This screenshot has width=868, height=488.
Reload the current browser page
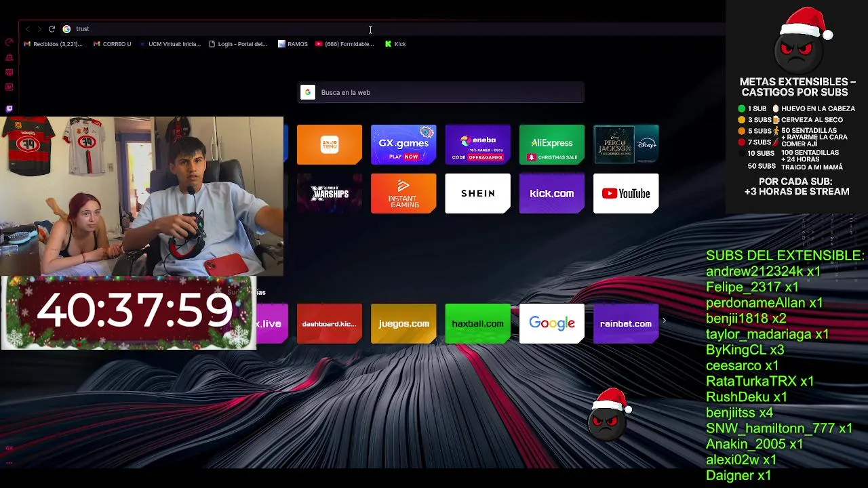point(52,29)
